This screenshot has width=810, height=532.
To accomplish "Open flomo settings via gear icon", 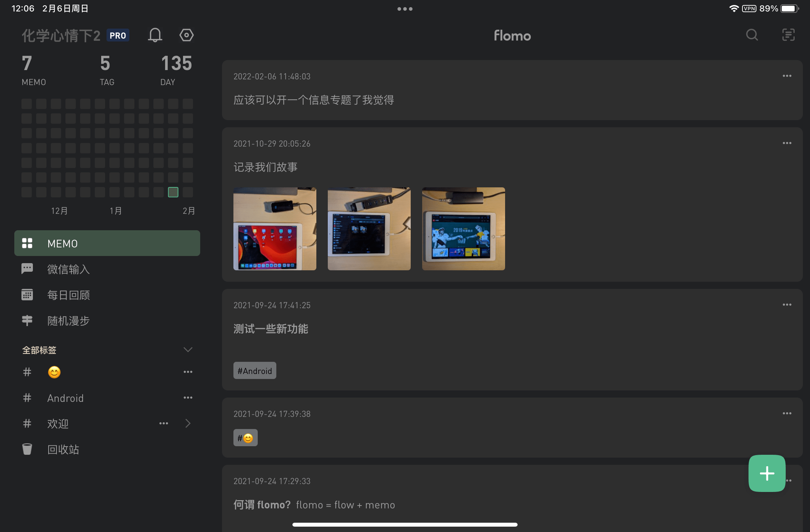I will pyautogui.click(x=187, y=35).
